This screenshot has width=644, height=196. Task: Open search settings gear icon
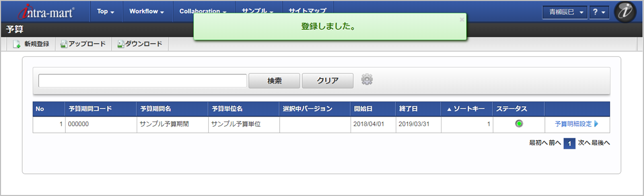tap(367, 80)
